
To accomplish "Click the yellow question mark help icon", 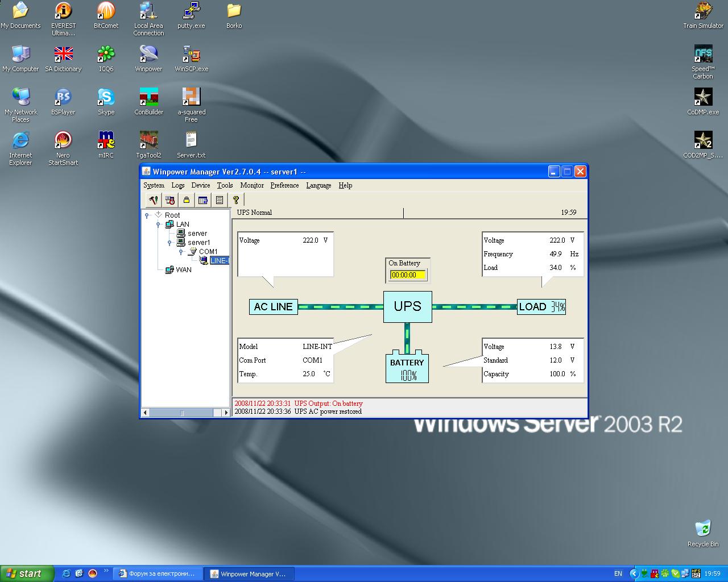I will click(236, 200).
